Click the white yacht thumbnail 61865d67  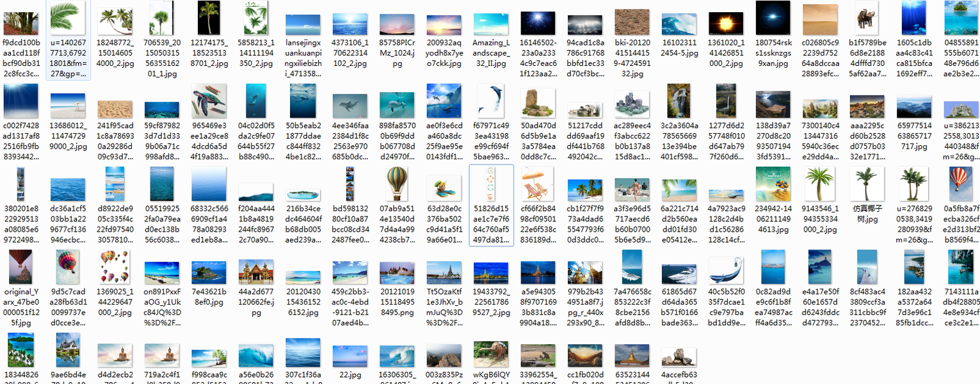click(679, 274)
